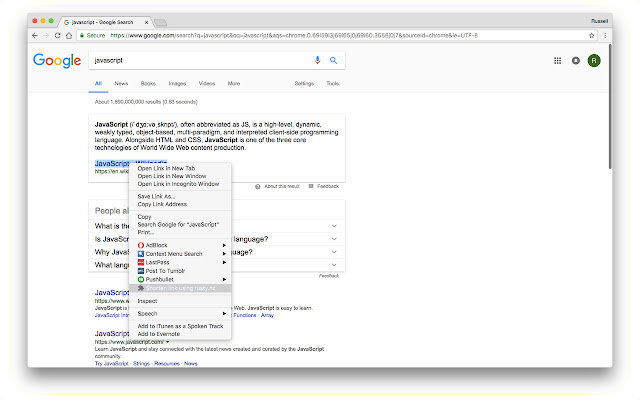The height and width of the screenshot is (400, 640).
Task: Switch to the News search tab
Action: tap(121, 83)
